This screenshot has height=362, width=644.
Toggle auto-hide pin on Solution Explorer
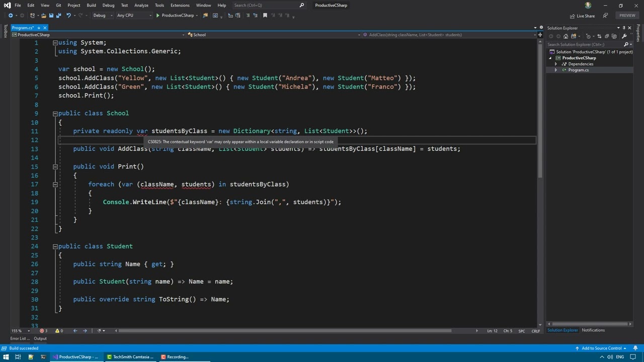point(624,28)
